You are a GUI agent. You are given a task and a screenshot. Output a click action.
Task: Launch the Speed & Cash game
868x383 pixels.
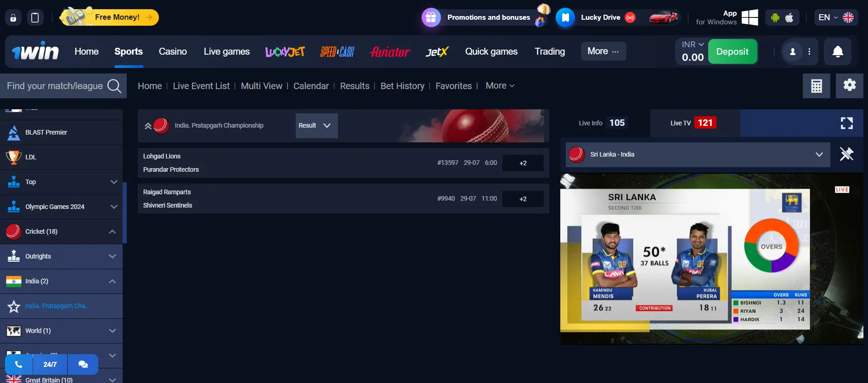point(337,51)
